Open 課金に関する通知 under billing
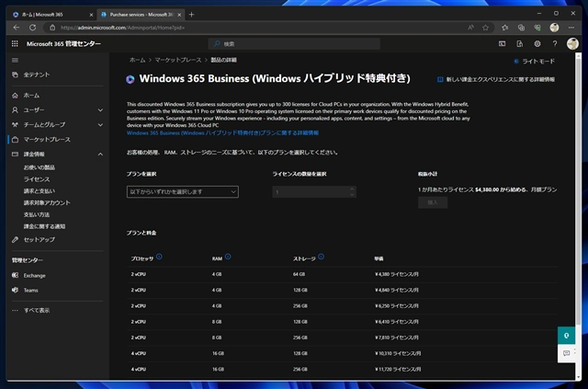 pos(44,226)
